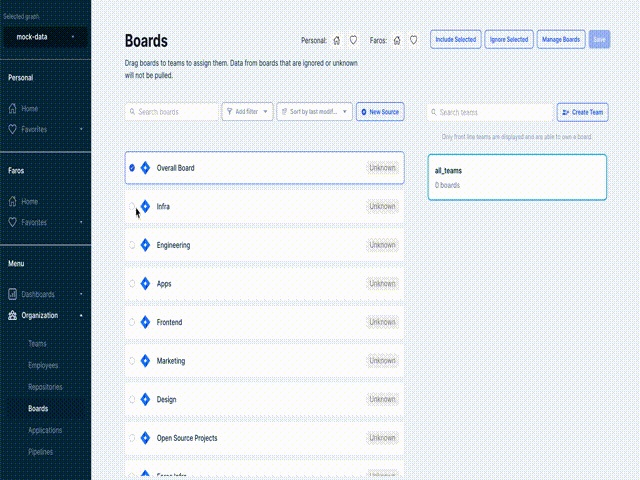Click Jira icon on Apps row
The height and width of the screenshot is (480, 640).
[145, 284]
